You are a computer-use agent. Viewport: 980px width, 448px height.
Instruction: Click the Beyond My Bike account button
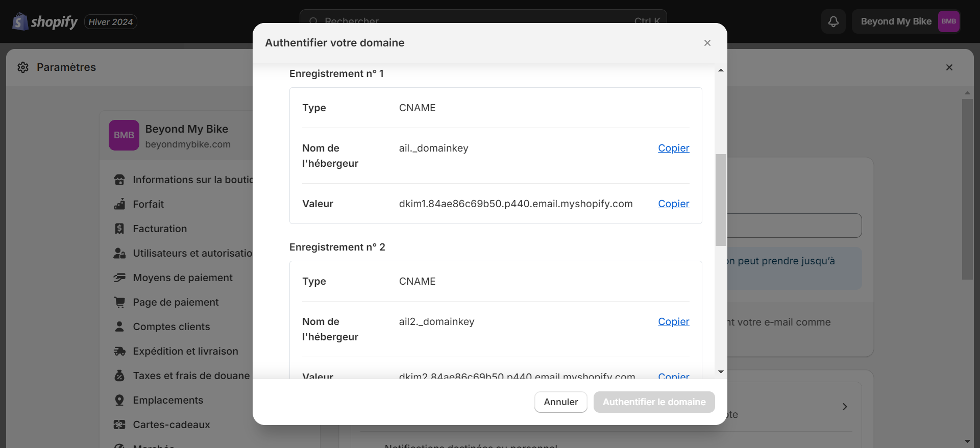[906, 21]
